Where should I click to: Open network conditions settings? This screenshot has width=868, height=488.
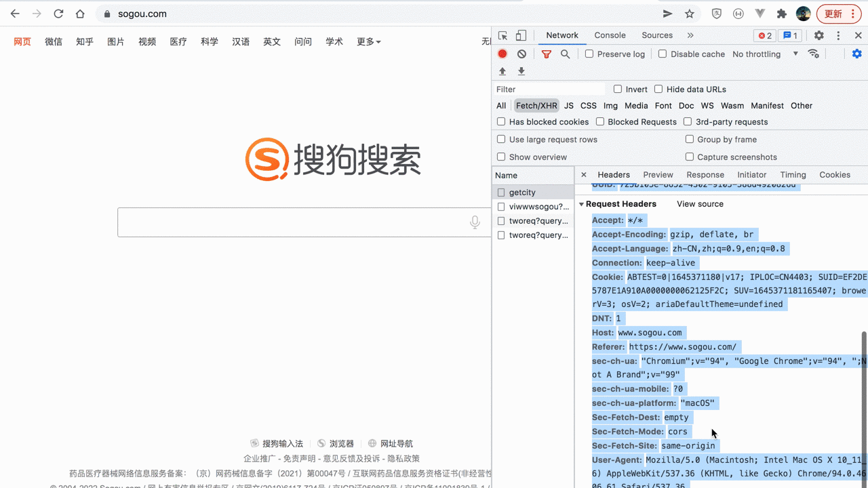[x=814, y=54]
